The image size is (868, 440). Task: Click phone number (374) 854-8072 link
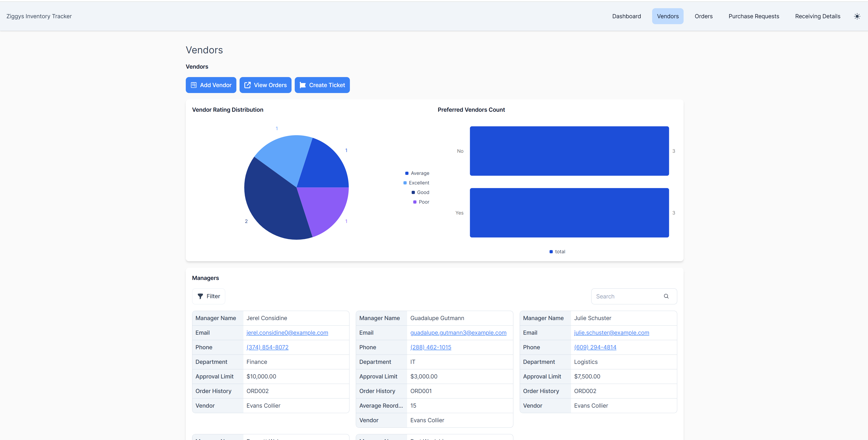pyautogui.click(x=267, y=347)
